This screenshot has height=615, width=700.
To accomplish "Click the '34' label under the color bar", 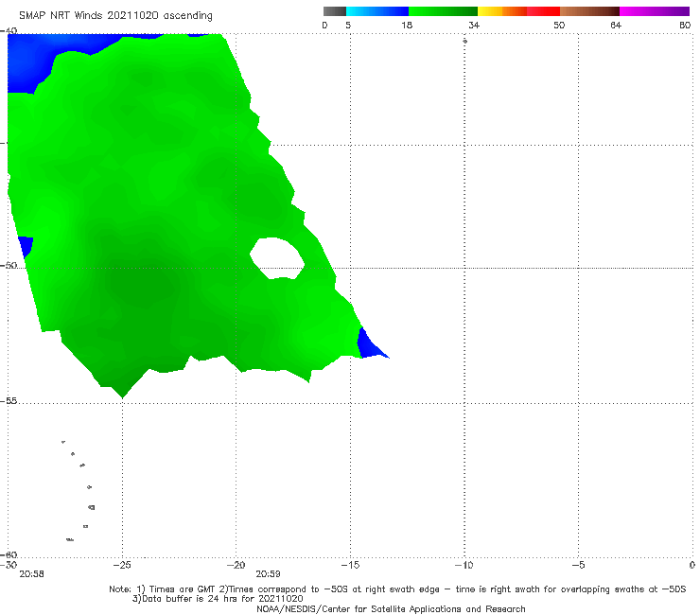I will tap(474, 26).
